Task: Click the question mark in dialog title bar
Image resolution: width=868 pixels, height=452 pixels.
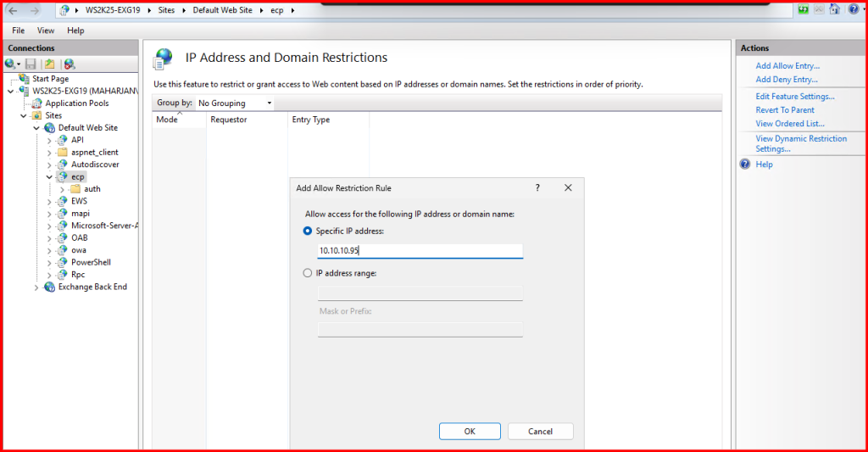Action: (537, 187)
